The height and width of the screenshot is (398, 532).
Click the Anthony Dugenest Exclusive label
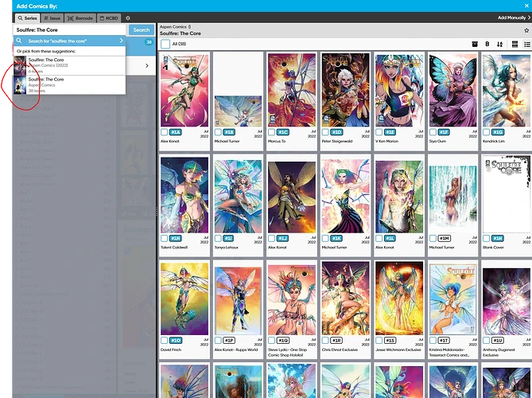[x=499, y=352]
